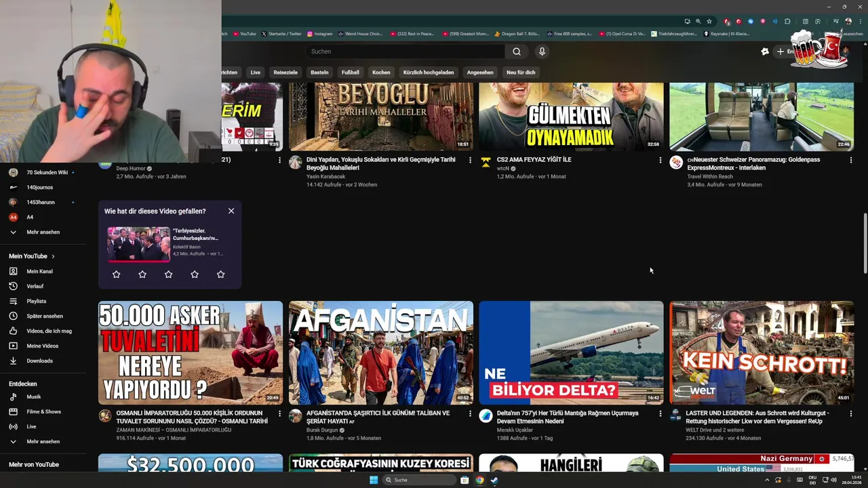Open Musik under Entdecken
The height and width of the screenshot is (488, 868).
(x=34, y=396)
